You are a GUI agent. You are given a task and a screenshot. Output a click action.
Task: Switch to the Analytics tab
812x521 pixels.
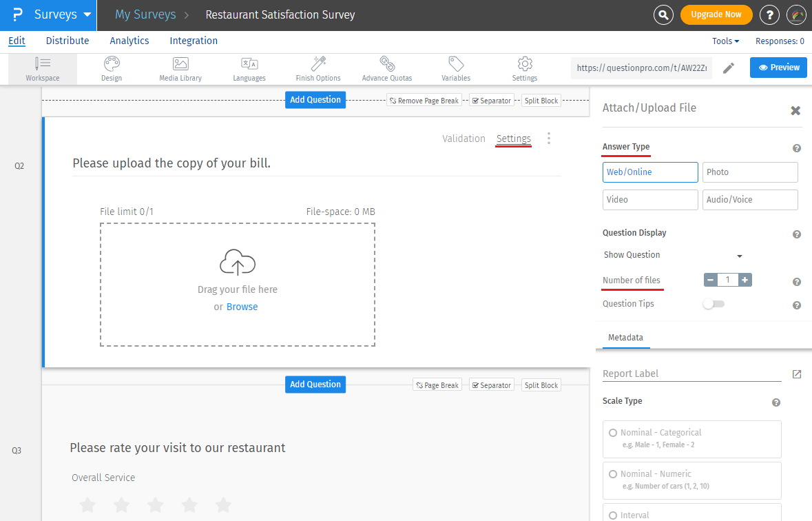[x=129, y=41]
